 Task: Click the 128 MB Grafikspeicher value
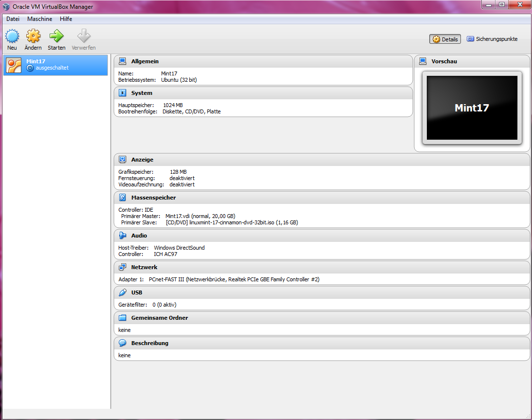pos(178,172)
